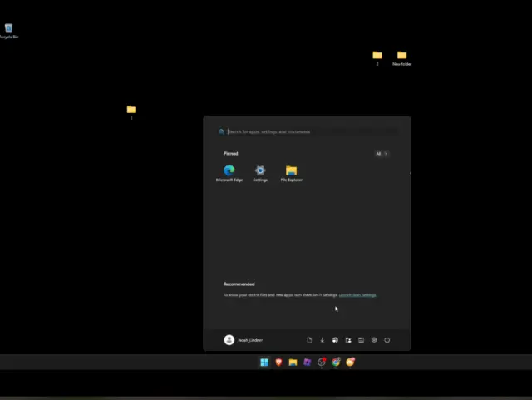Follow the Launch Start Settings link

[x=357, y=294]
